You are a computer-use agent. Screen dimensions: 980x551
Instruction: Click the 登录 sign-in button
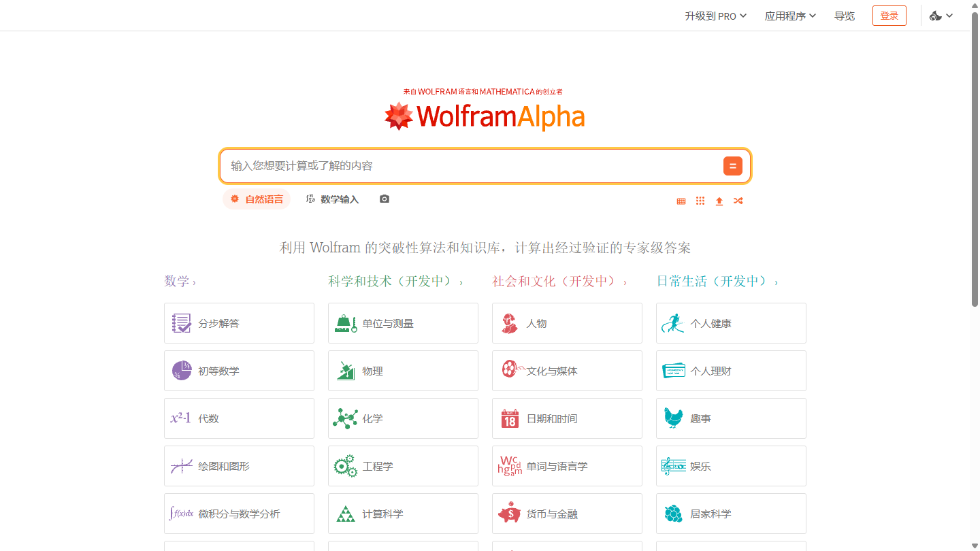click(889, 16)
